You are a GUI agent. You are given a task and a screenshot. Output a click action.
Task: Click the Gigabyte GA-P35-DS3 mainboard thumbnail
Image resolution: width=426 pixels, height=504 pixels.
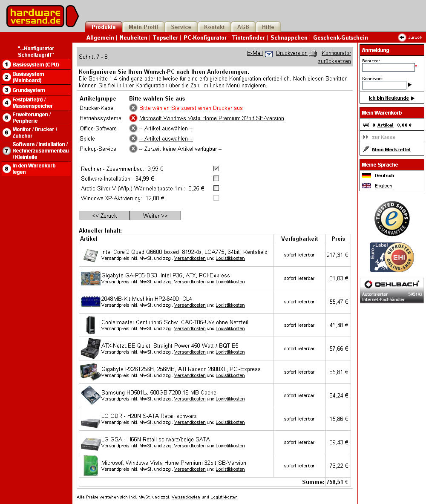(x=91, y=278)
